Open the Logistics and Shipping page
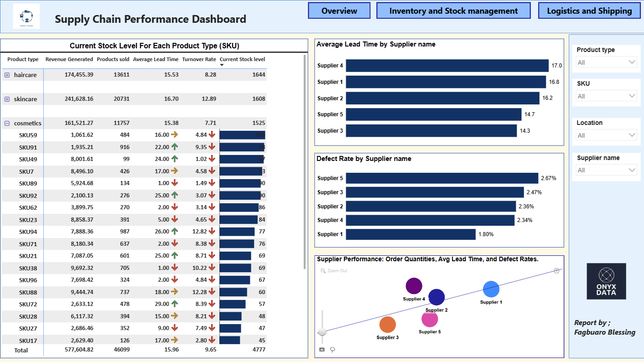 coord(589,10)
